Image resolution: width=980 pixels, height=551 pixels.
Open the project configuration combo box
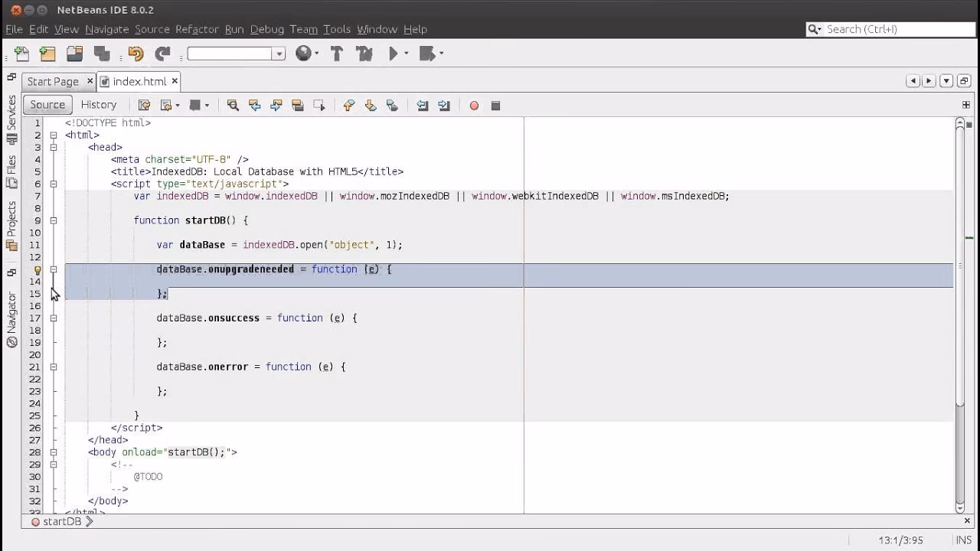pyautogui.click(x=236, y=54)
